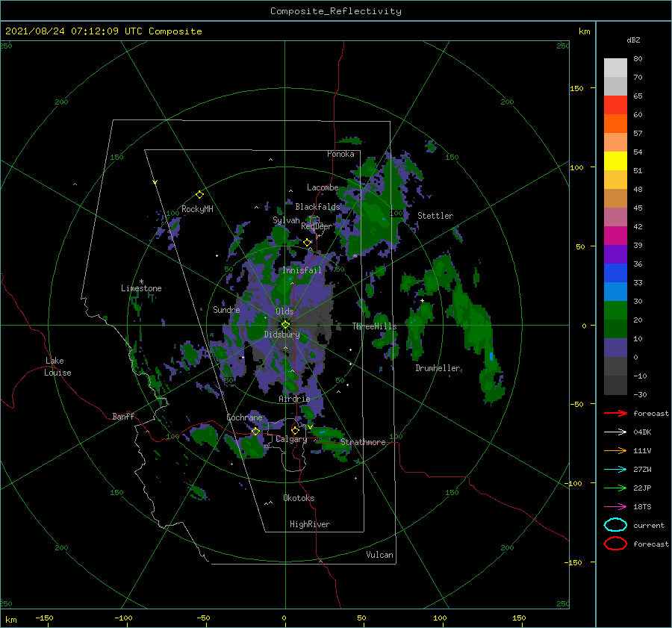Click the Drumheller town label
The height and width of the screenshot is (628, 672).
point(438,368)
